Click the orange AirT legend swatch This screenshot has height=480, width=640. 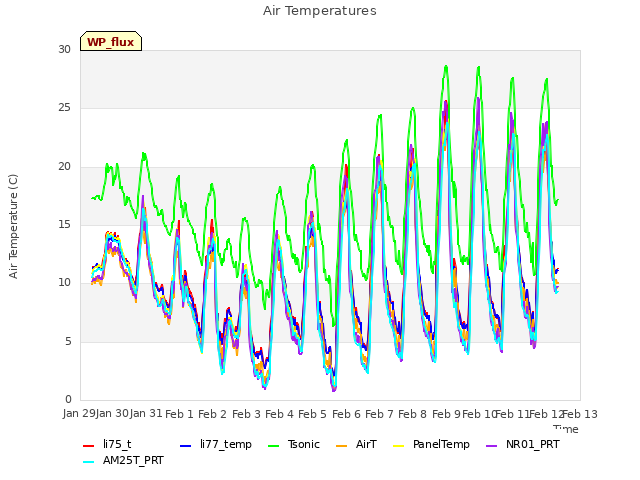pyautogui.click(x=341, y=445)
